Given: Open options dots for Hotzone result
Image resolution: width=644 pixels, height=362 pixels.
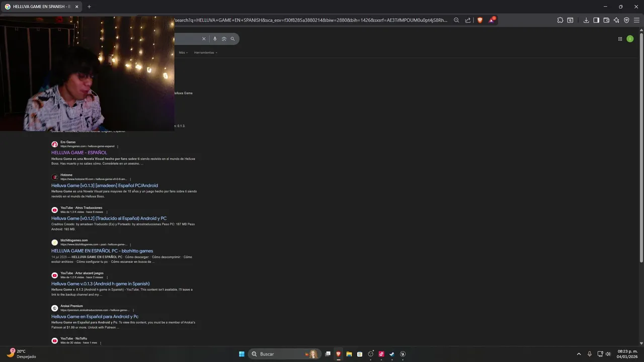Looking at the screenshot, I should 130,179.
